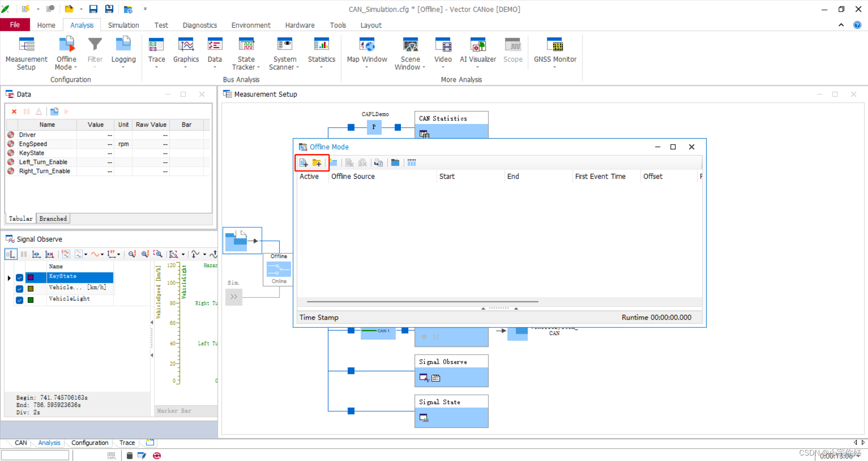Screen dimensions: 868x461
Task: Click Add Offline Source File icon
Action: tap(304, 163)
